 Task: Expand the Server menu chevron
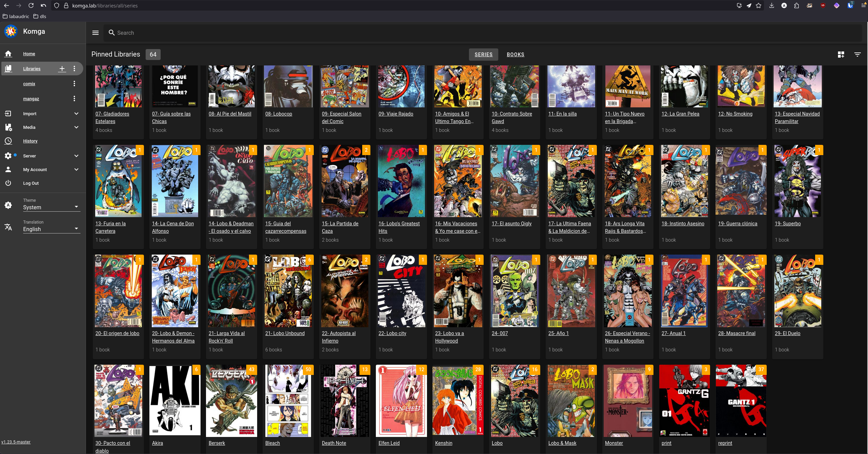(76, 156)
